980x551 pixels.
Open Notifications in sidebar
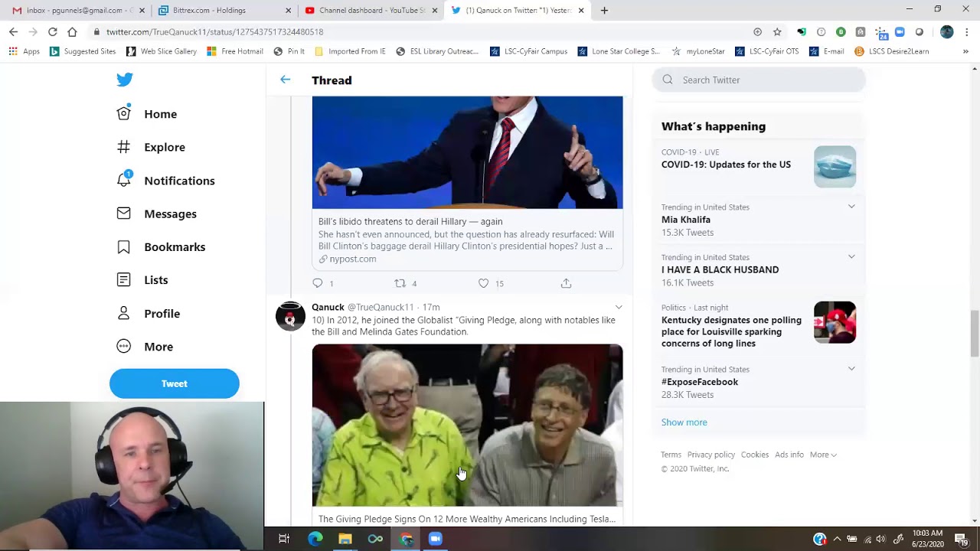(165, 181)
